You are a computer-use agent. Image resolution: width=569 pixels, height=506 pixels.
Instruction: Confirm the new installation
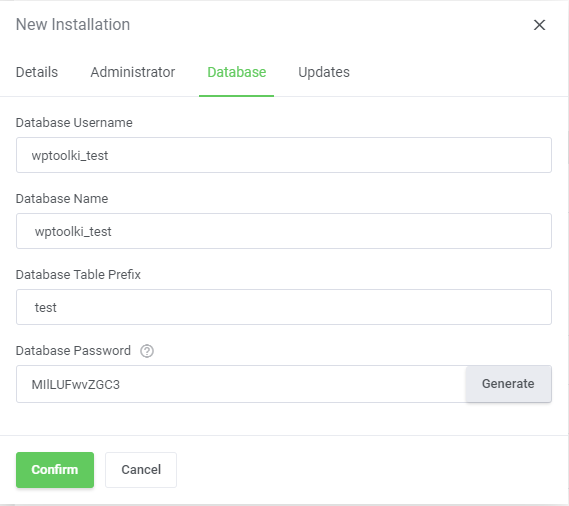point(55,470)
